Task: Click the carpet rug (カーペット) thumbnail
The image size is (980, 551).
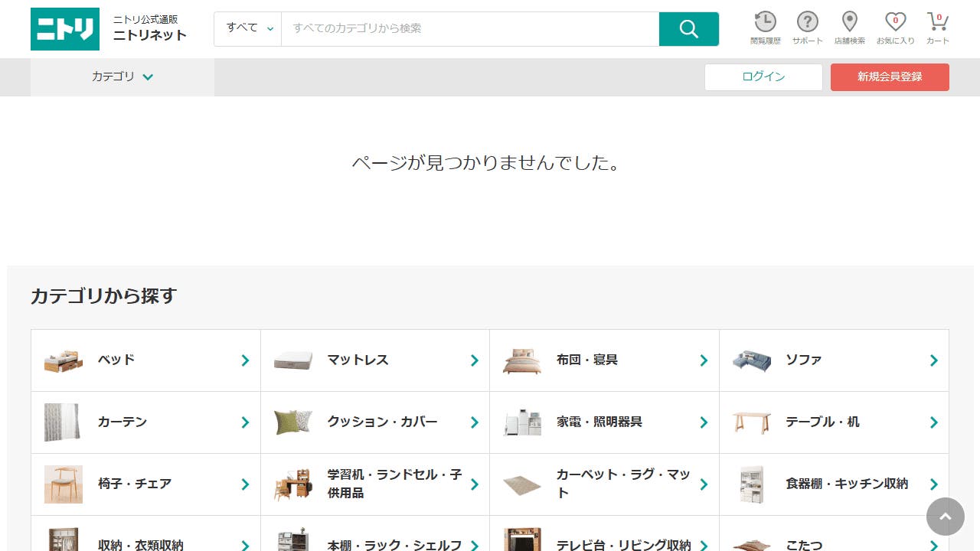Action: coord(522,484)
